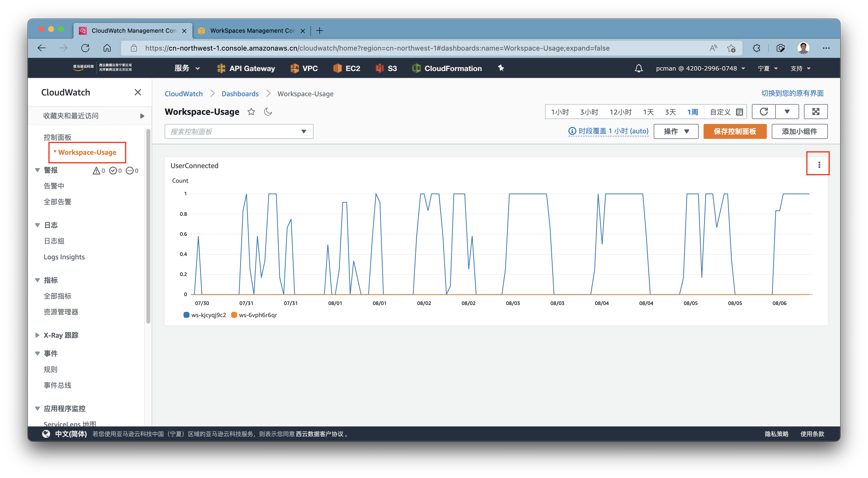
Task: Click 切换到您的原有界面 link
Action: coord(793,93)
